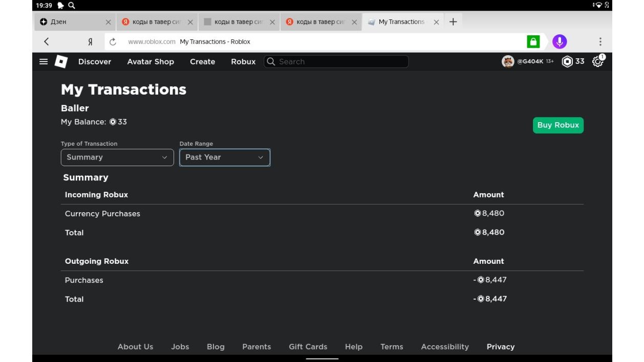Open the Accessibility footer link
This screenshot has width=644, height=362.
(x=445, y=347)
